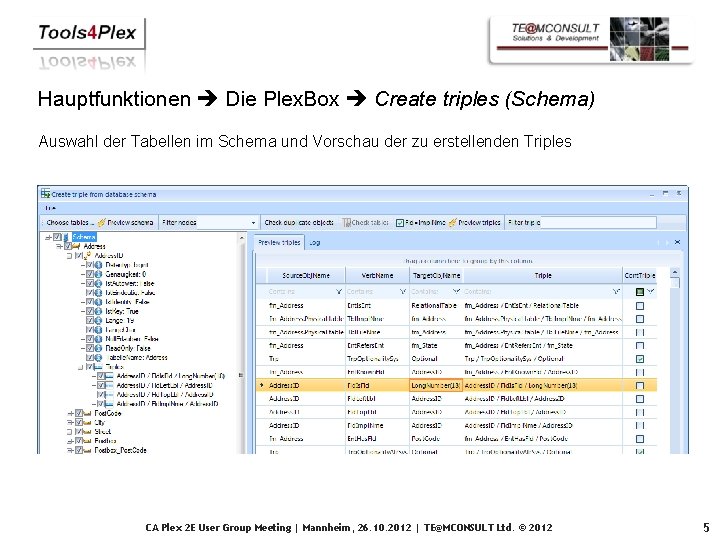Click the filter funnel icon under SourceObjName
720x540 pixels.
[x=339, y=292]
